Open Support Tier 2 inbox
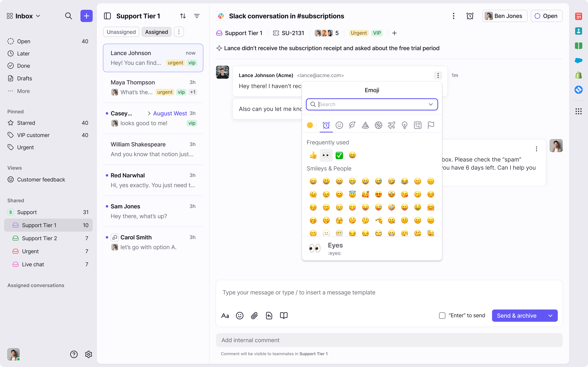Screen dimensions: 588x367 click(x=39, y=238)
